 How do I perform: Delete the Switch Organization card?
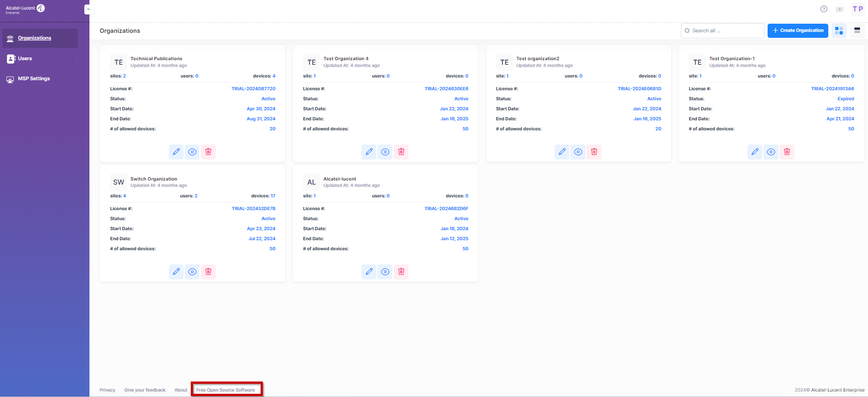tap(208, 272)
